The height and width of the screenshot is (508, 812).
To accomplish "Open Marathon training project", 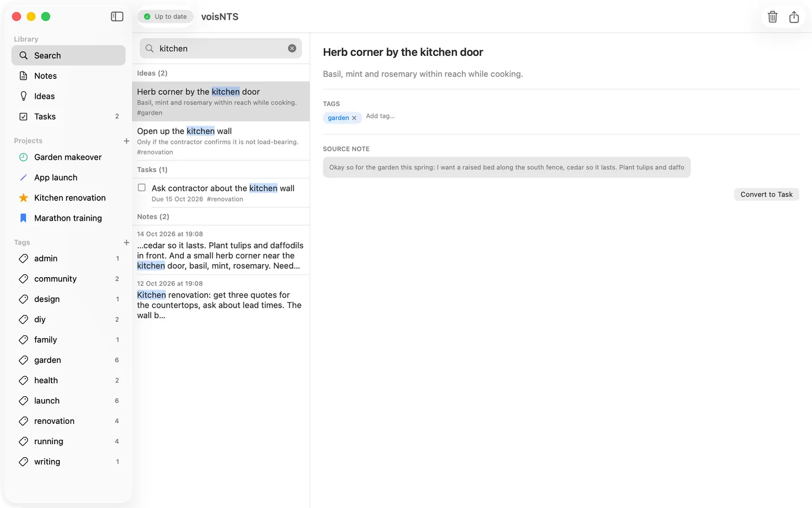I will pyautogui.click(x=68, y=218).
